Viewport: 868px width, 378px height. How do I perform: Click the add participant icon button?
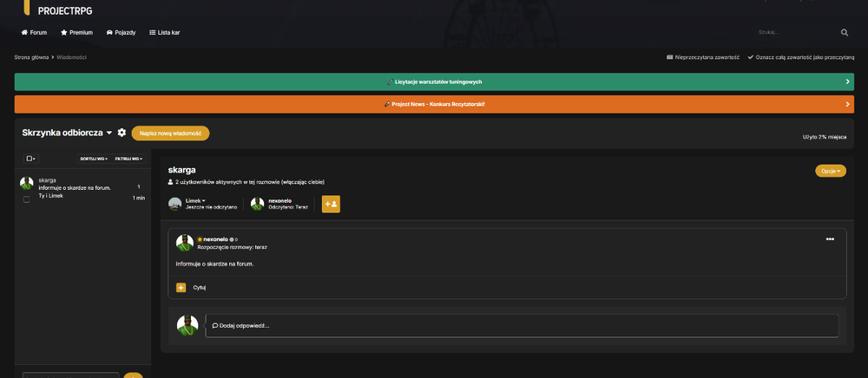pos(331,204)
